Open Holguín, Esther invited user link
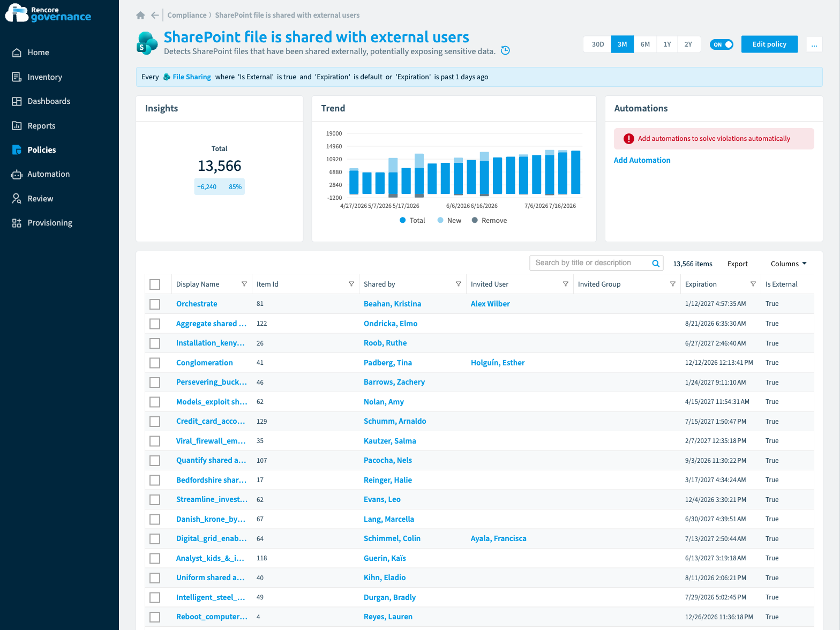Image resolution: width=840 pixels, height=630 pixels. [x=498, y=363]
